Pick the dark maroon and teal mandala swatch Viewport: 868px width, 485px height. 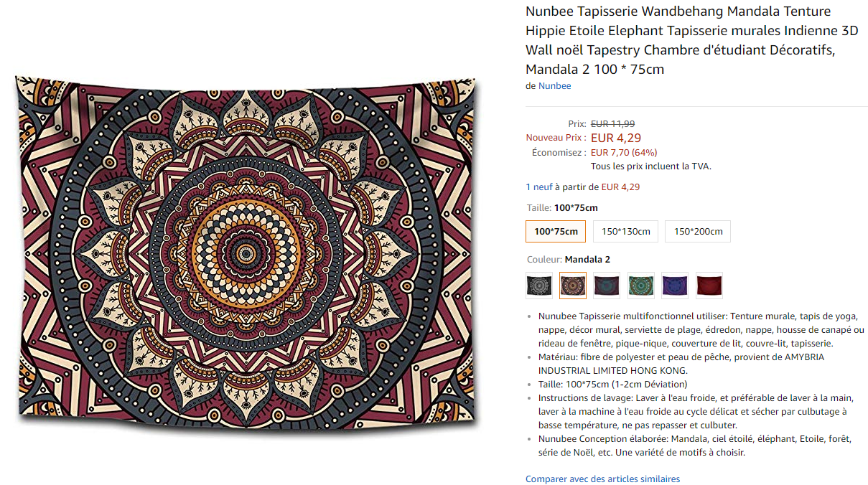click(607, 286)
